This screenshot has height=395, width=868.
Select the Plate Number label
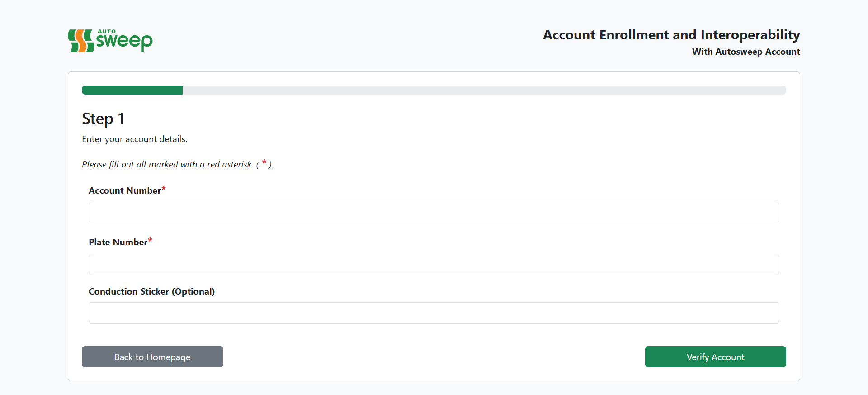coord(118,242)
